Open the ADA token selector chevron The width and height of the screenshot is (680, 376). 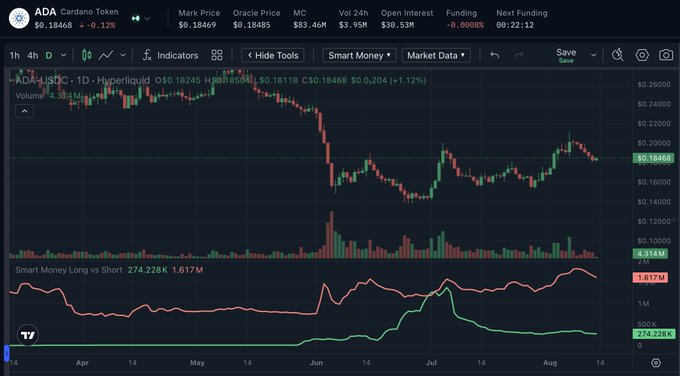tap(147, 19)
